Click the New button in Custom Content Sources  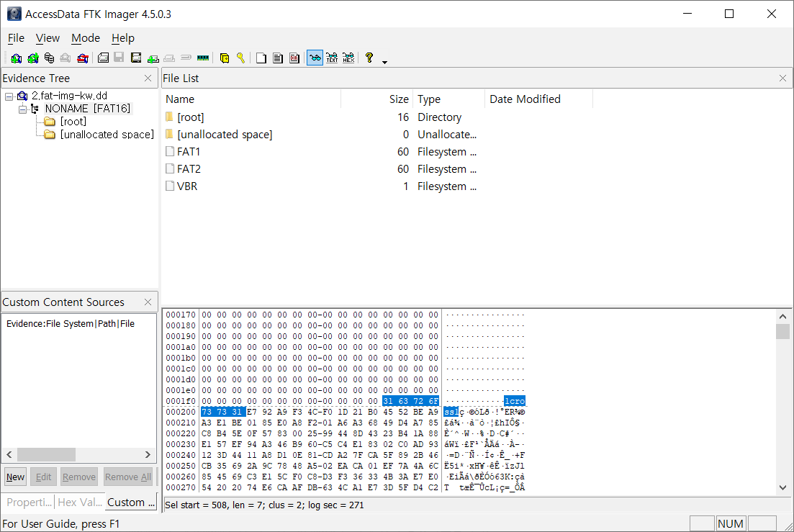click(15, 477)
